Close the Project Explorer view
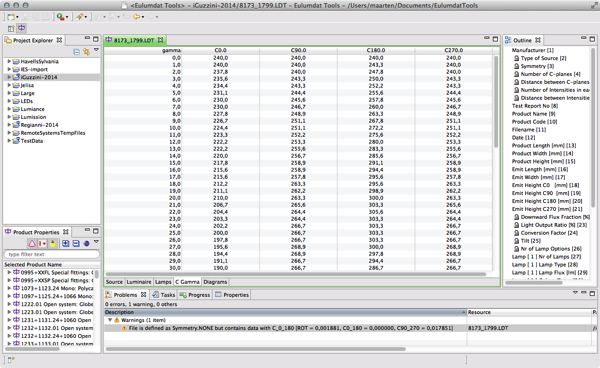 tap(59, 40)
